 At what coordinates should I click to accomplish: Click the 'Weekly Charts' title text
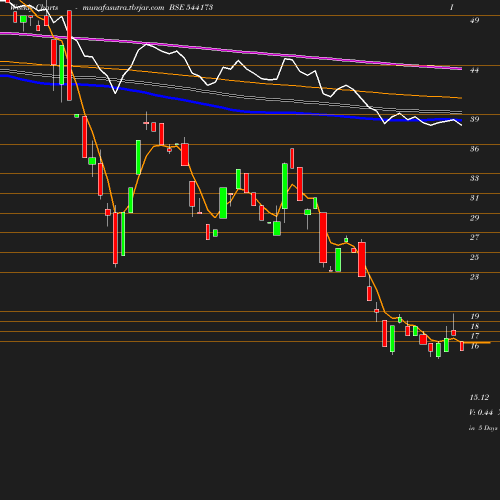pos(34,7)
